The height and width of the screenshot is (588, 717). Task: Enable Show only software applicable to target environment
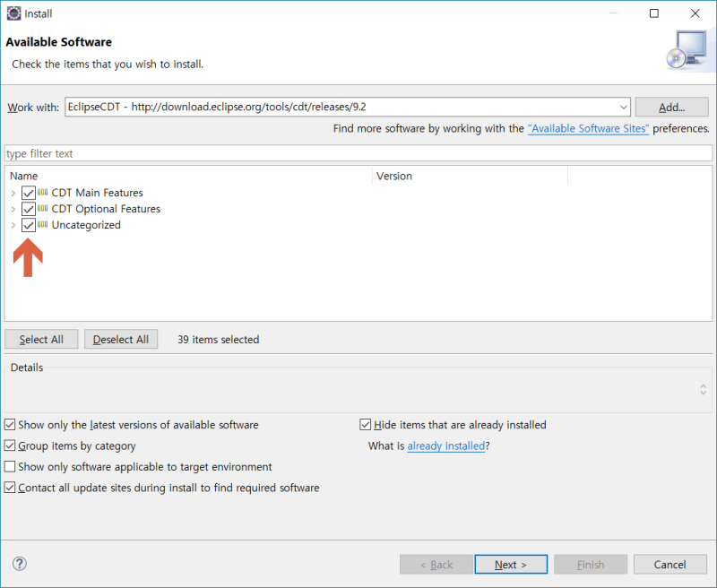10,466
